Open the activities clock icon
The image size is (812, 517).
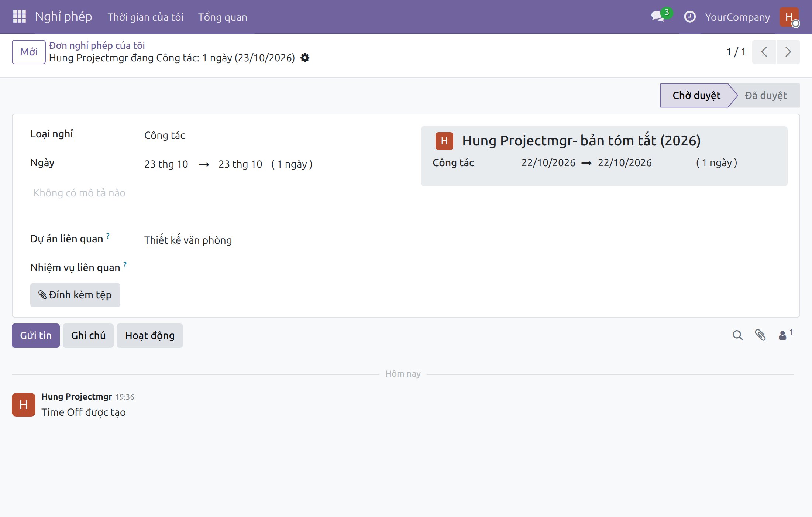point(689,17)
